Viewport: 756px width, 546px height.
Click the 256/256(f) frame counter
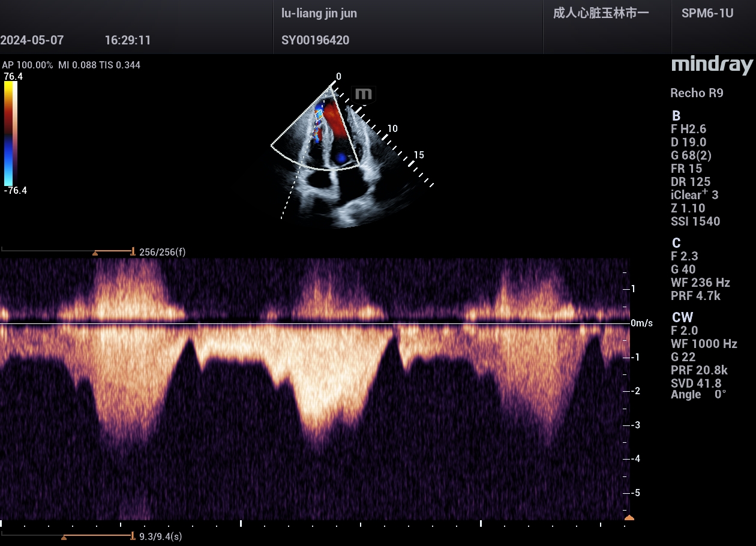pos(162,252)
